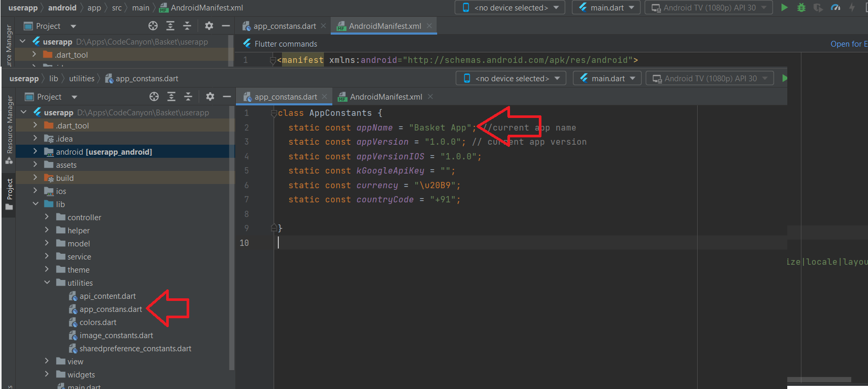The height and width of the screenshot is (389, 868).
Task: Close the app_constans.dart tab in front window
Action: point(324,96)
